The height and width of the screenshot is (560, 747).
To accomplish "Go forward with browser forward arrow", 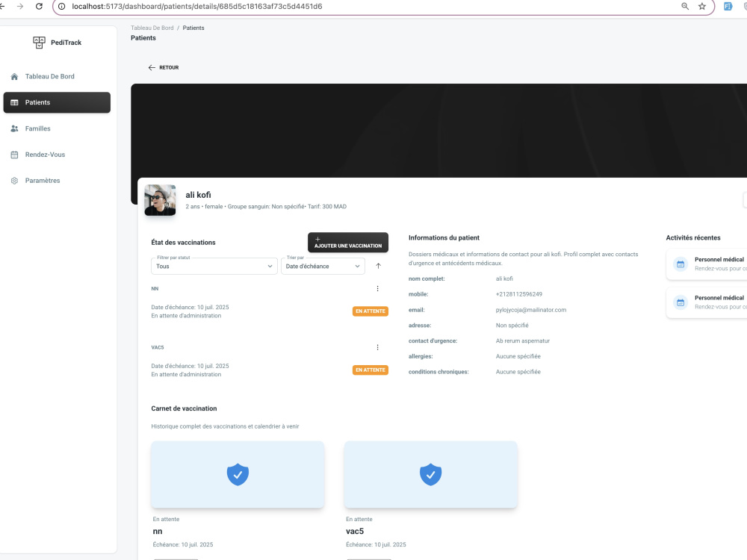I will 20,6.
